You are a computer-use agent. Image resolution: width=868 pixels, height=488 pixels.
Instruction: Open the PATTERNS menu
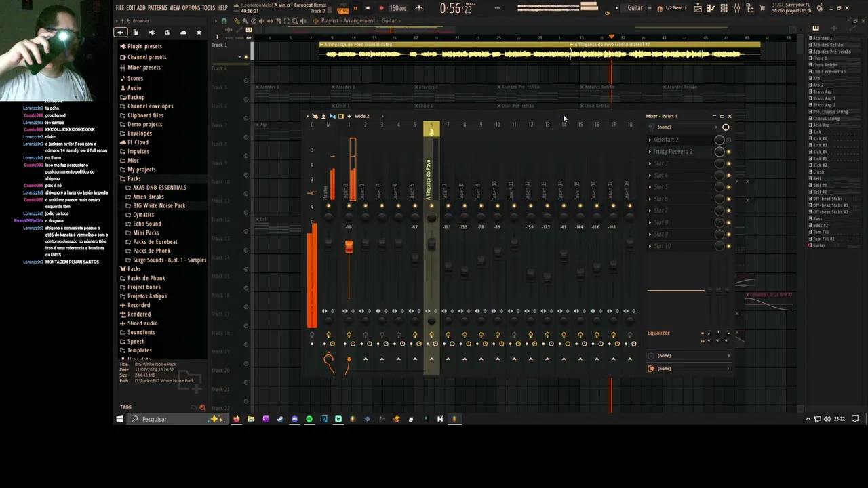pyautogui.click(x=157, y=8)
